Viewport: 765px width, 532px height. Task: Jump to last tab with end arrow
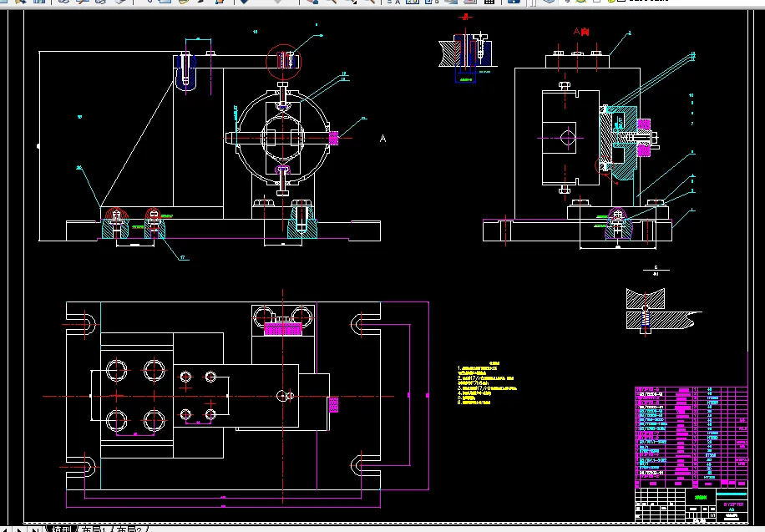pos(35,529)
